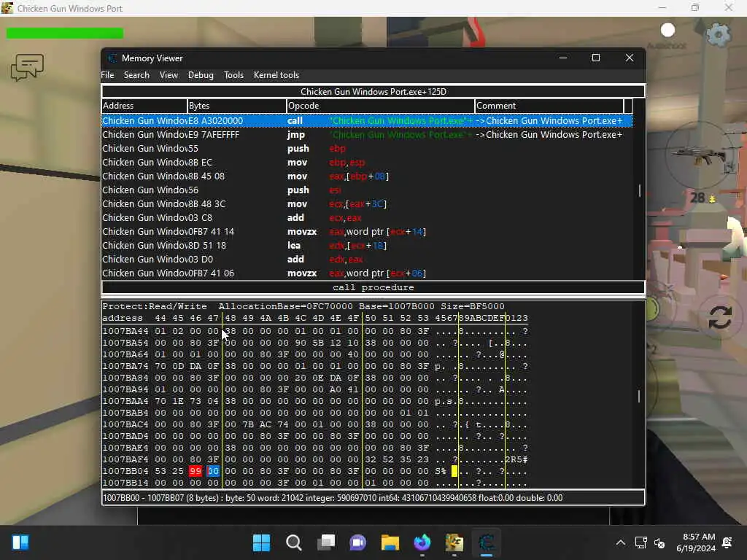Click the Chicken Gun window title icon

coord(7,8)
